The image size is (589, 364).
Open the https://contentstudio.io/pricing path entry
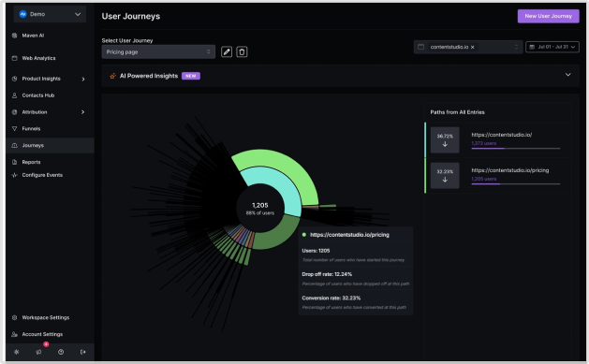[510, 170]
